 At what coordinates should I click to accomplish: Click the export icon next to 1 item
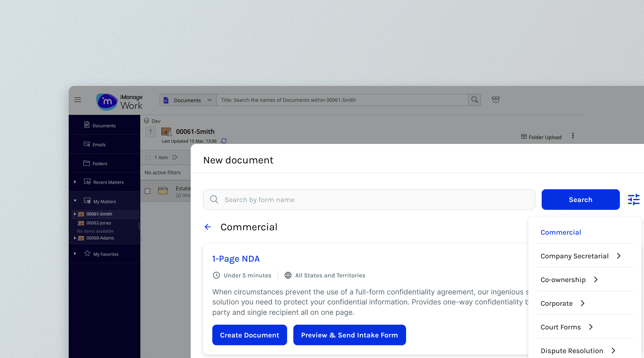click(x=175, y=158)
